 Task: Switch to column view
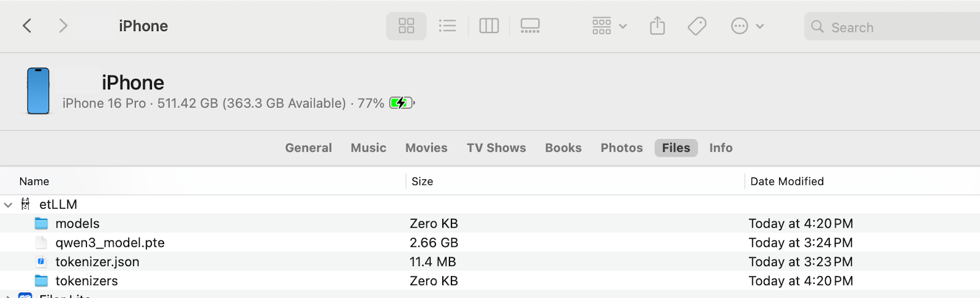(x=489, y=26)
